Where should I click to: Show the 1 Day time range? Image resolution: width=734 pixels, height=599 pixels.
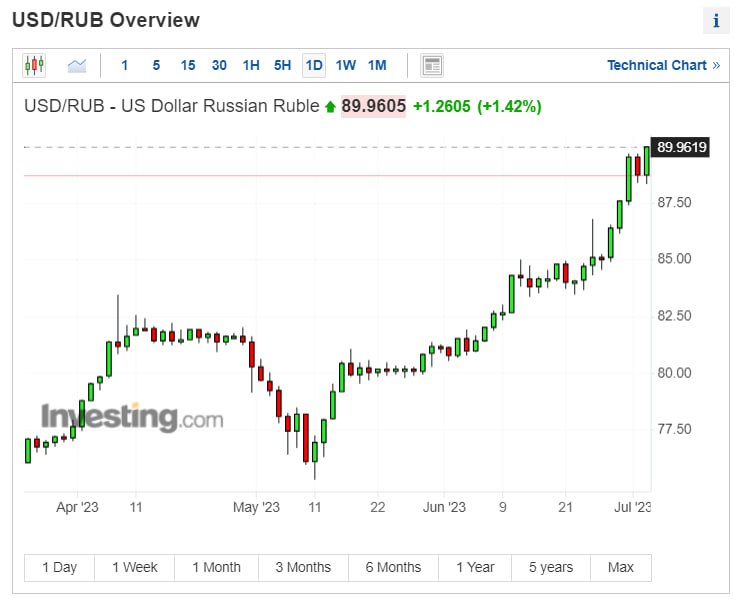pos(60,567)
